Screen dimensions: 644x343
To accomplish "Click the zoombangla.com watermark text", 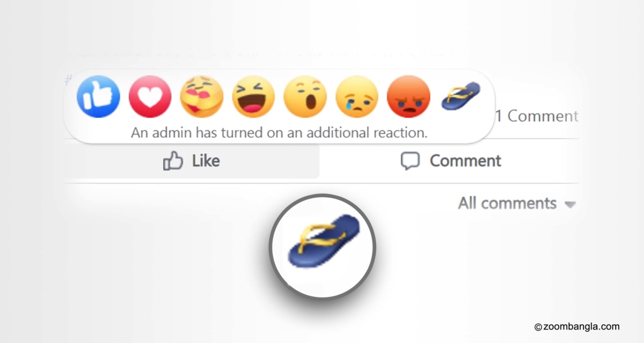I will 577,326.
